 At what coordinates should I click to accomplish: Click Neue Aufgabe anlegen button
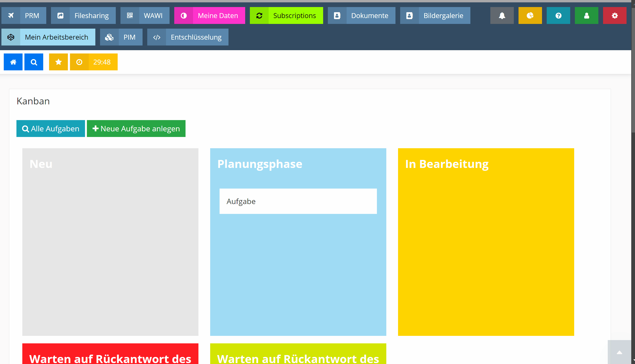[136, 129]
